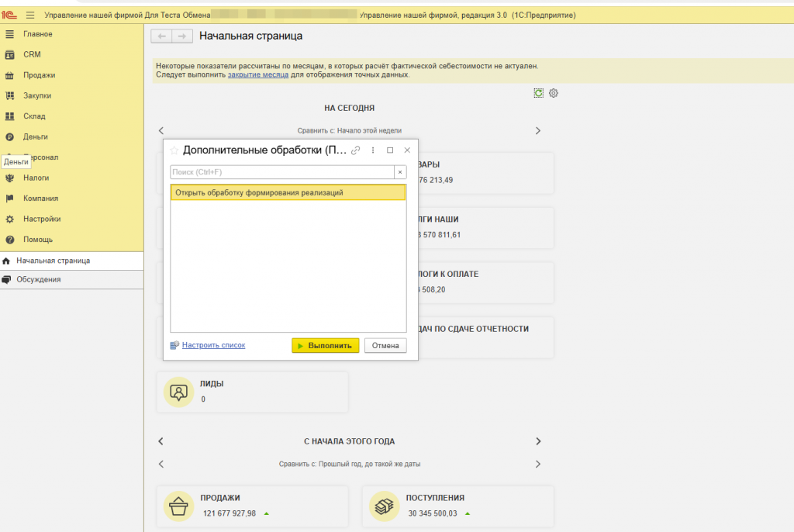Image resolution: width=794 pixels, height=532 pixels.
Task: Click the Продажи basket icon in the sidebar
Action: pos(9,75)
